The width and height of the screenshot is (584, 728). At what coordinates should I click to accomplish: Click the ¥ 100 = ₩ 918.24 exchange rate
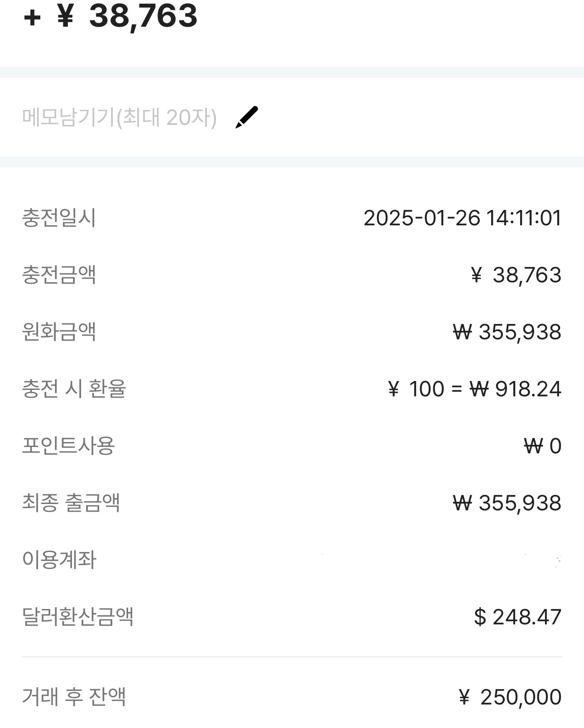[474, 389]
